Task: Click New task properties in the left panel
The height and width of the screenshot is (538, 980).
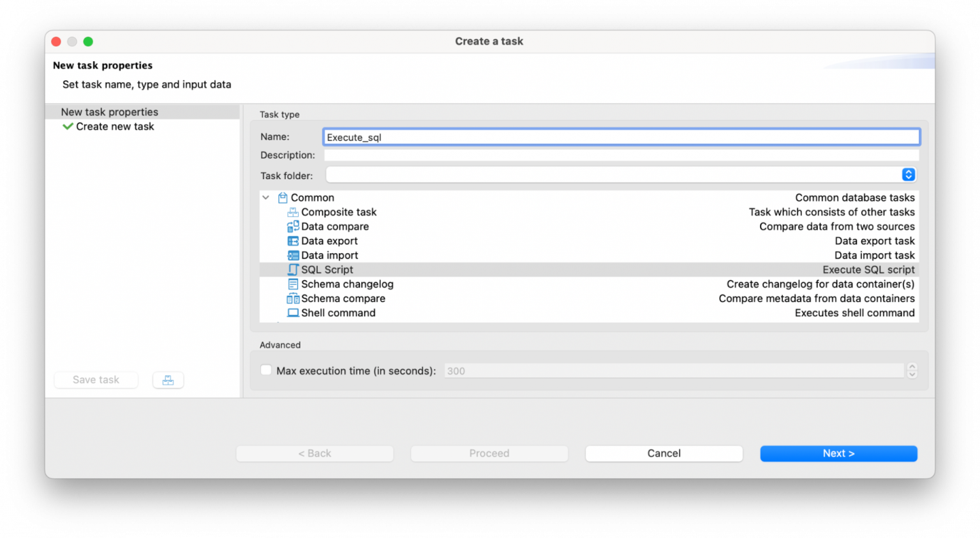Action: point(109,112)
